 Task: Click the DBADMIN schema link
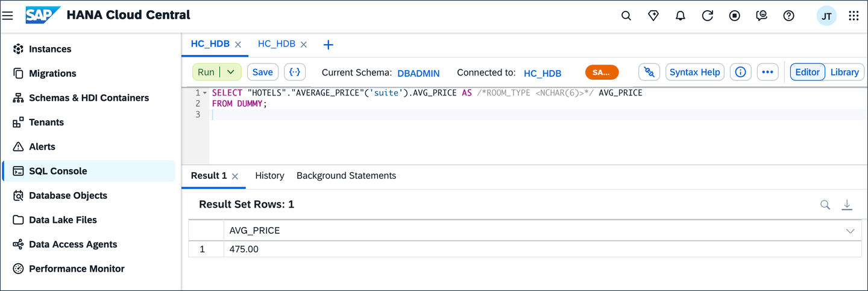click(x=418, y=73)
